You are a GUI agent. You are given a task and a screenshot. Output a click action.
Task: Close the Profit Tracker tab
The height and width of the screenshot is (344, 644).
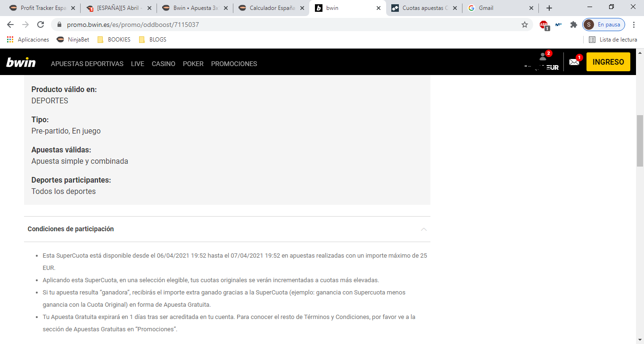(x=73, y=8)
